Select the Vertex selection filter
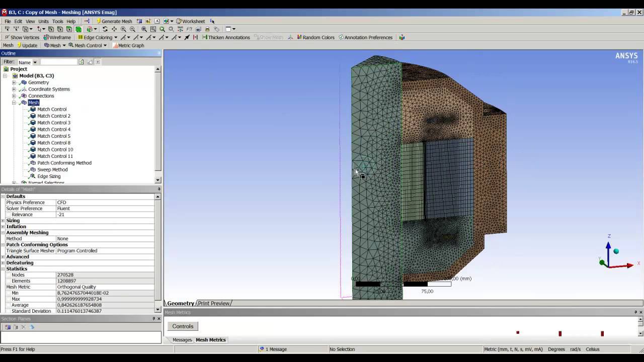Screen dimensions: 644x362 pos(51,29)
